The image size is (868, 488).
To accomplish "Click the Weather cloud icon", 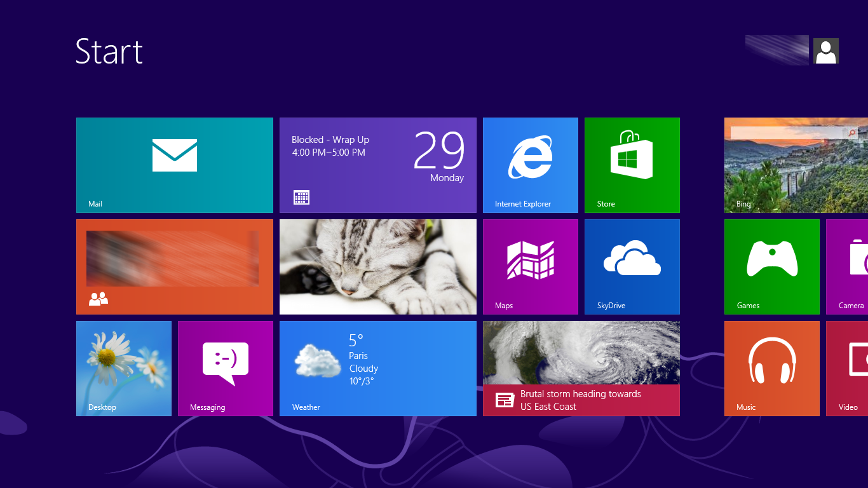I will [x=318, y=361].
